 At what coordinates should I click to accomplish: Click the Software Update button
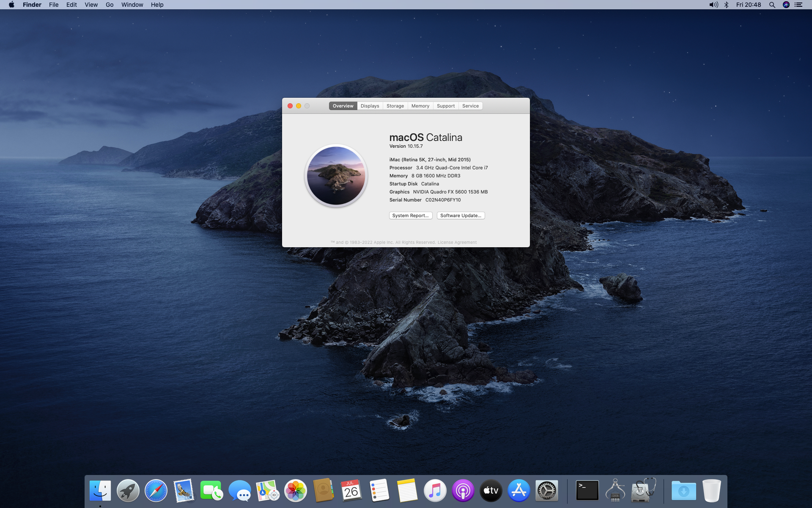pyautogui.click(x=461, y=215)
